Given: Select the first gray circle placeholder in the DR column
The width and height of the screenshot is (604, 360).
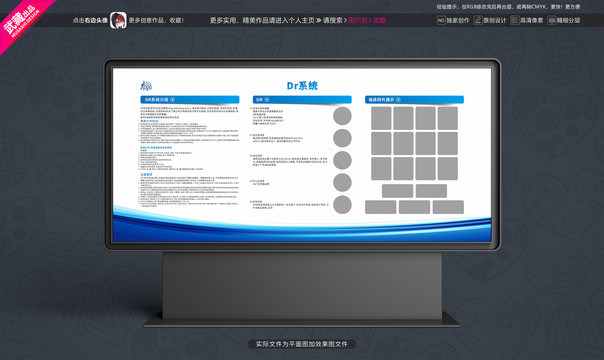Looking at the screenshot, I should [342, 116].
